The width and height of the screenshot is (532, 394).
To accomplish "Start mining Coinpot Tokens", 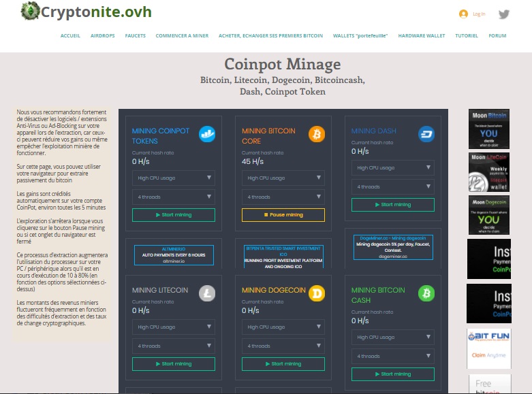I will coord(174,215).
